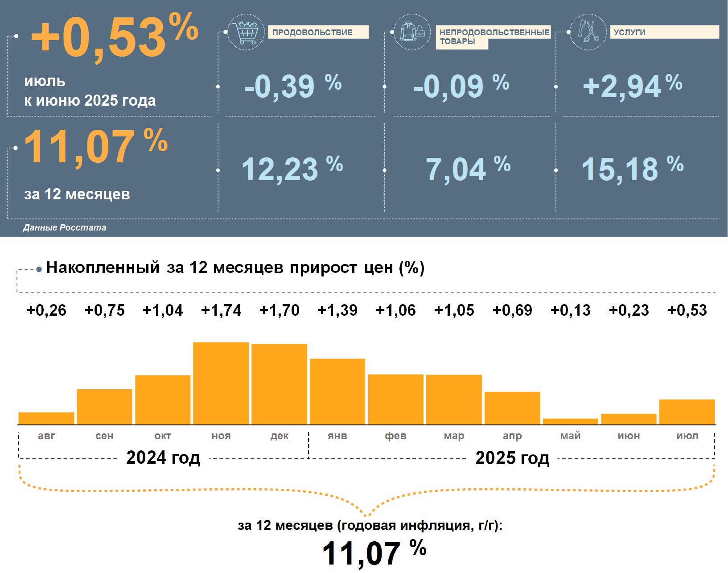Click the 2024 год year label
This screenshot has width=728, height=573.
(163, 458)
